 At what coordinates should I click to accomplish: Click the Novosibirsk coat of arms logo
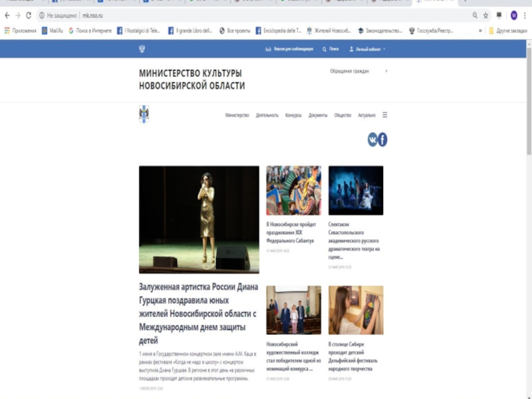(x=144, y=114)
